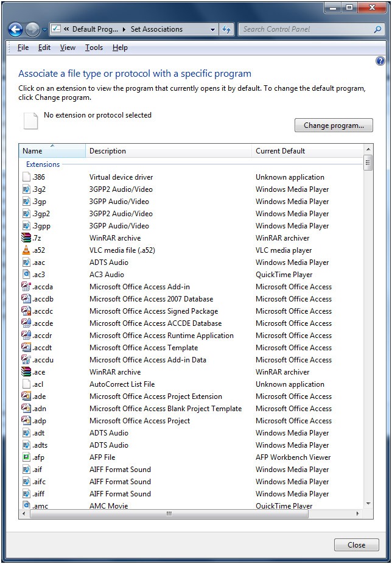This screenshot has height=564, width=392.
Task: Click the .accda Access add-in icon
Action: point(26,287)
